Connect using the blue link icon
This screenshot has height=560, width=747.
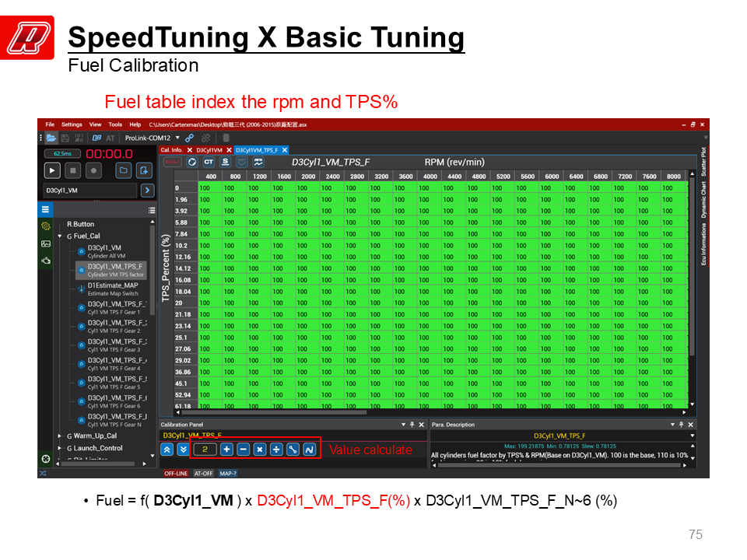(190, 138)
